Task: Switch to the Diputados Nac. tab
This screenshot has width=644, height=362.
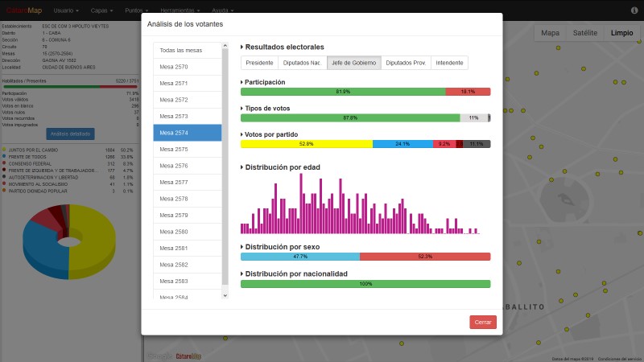Action: (x=303, y=63)
